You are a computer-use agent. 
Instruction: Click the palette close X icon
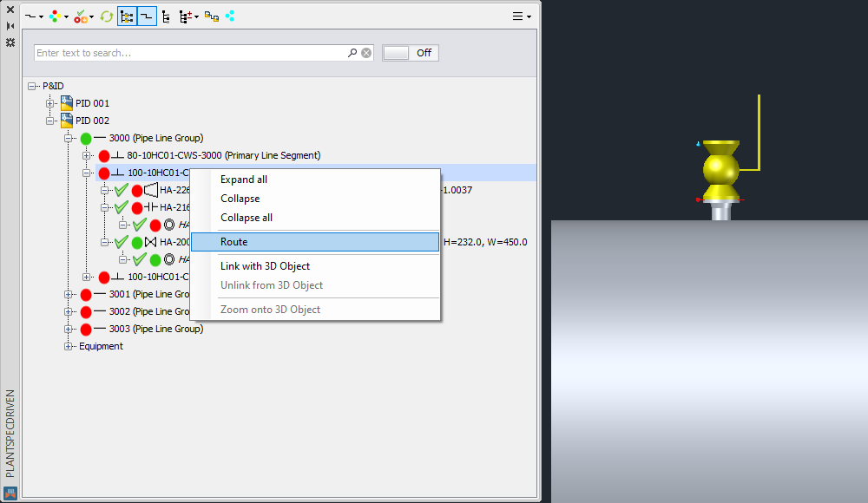pos(10,10)
